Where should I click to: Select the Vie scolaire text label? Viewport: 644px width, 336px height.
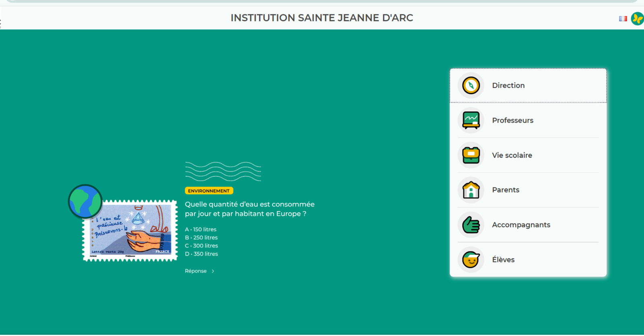(512, 155)
